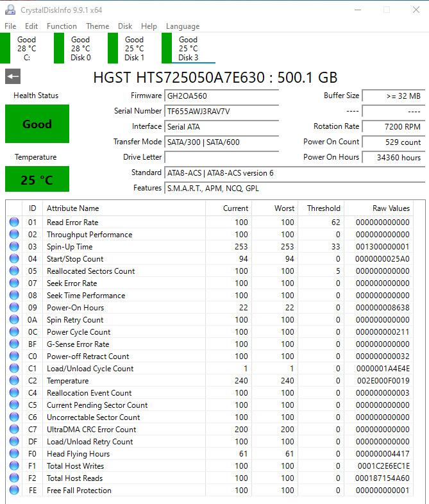Open the File menu
The width and height of the screenshot is (429, 504).
[10, 26]
